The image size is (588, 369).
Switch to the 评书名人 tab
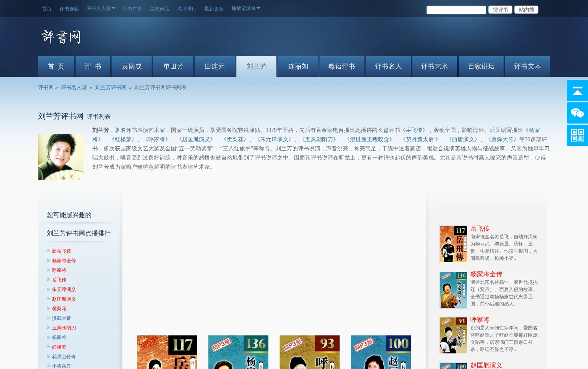pyautogui.click(x=388, y=66)
